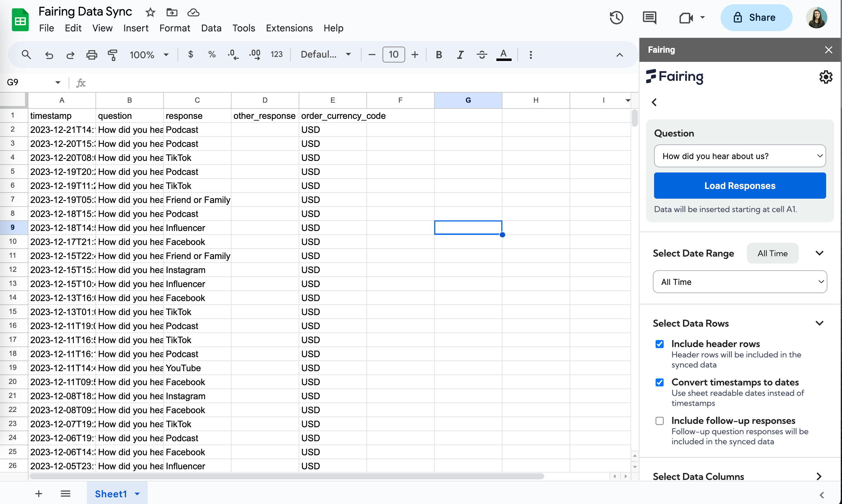Enable Include follow-up responses

pos(660,421)
